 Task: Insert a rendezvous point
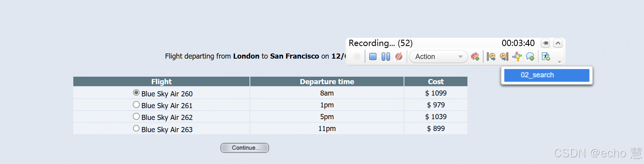pos(517,57)
